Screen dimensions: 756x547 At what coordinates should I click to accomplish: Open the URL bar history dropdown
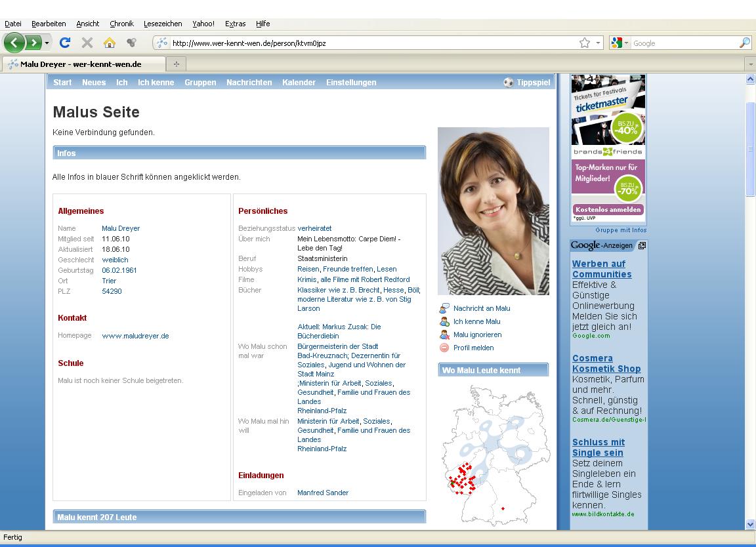(x=598, y=43)
